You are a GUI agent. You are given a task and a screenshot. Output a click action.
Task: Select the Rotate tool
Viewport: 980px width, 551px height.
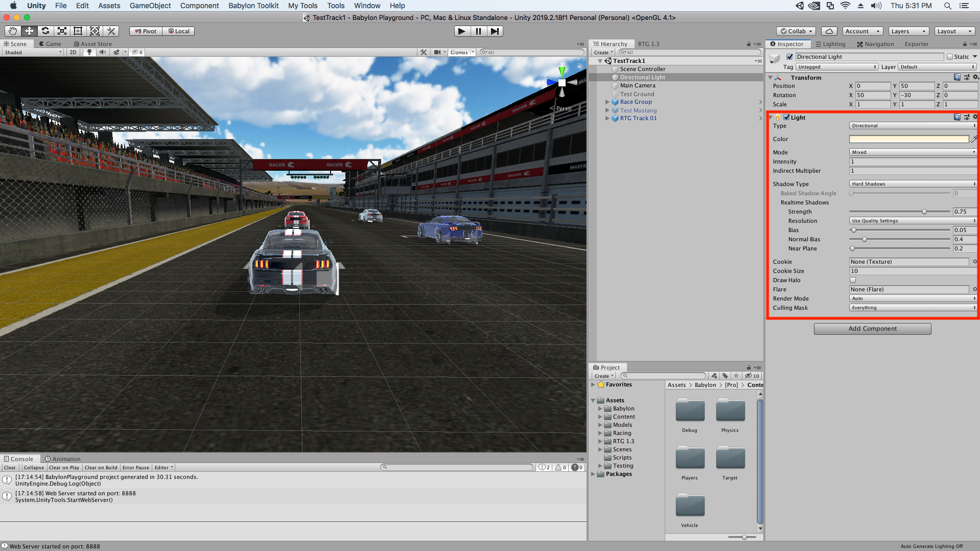coord(45,31)
